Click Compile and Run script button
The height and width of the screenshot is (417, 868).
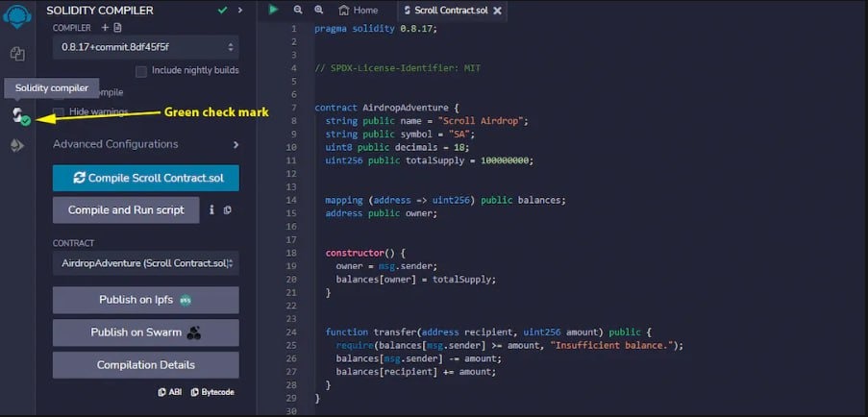click(x=126, y=210)
